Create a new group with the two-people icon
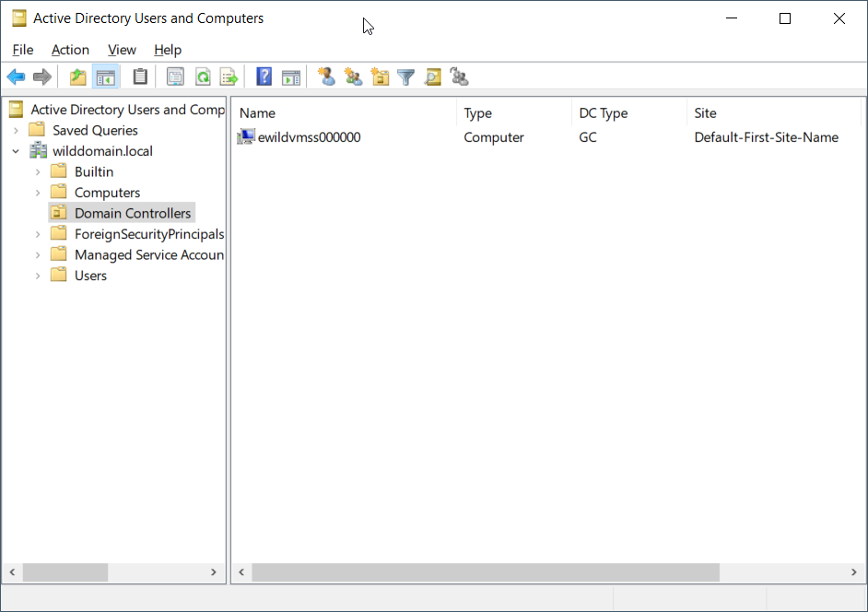 point(353,76)
